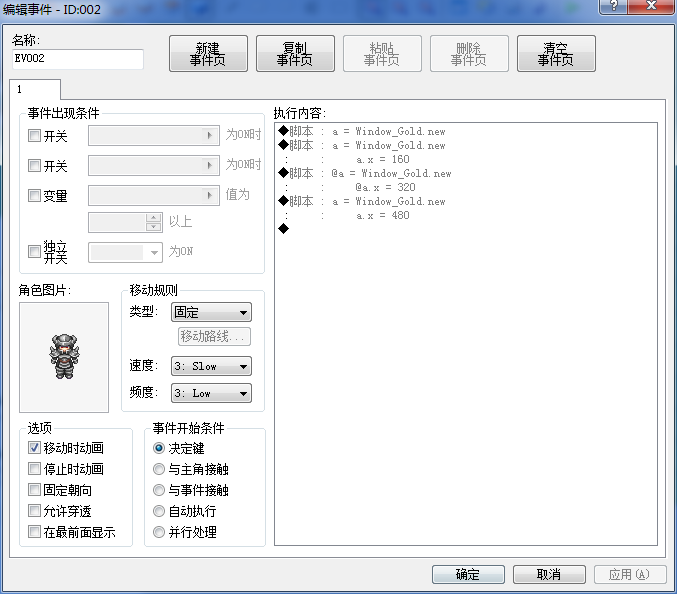Select the script line @a.x = 320

click(x=385, y=187)
